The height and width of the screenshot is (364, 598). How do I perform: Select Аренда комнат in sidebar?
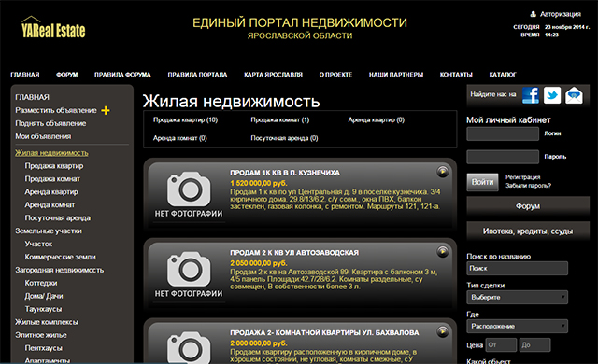(50, 204)
